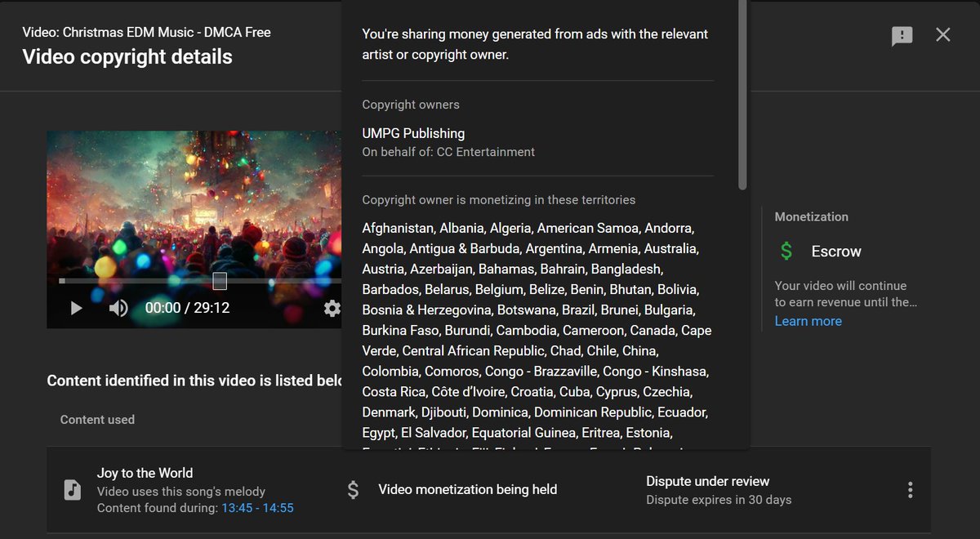The image size is (980, 539).
Task: Click the seek handle on the video progress bar
Action: pyautogui.click(x=220, y=280)
